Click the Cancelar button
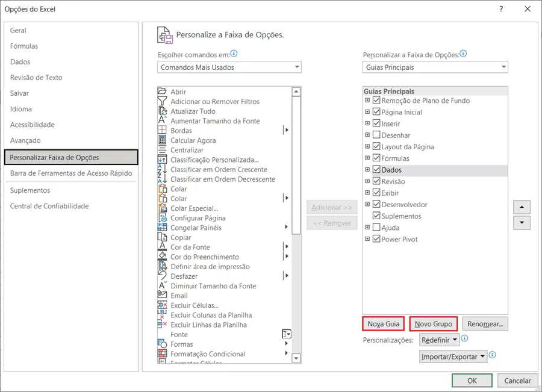This screenshot has height=392, width=542. coord(517,381)
